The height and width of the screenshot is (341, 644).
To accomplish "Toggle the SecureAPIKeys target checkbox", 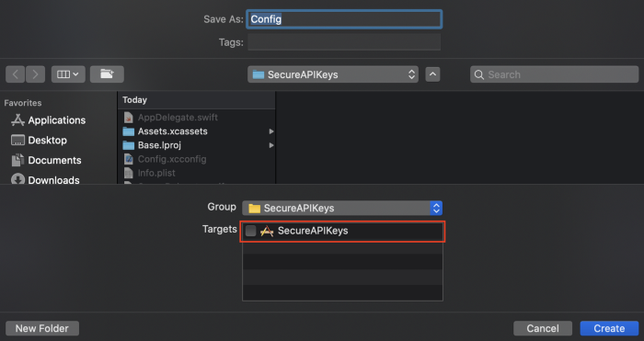I will (x=250, y=231).
